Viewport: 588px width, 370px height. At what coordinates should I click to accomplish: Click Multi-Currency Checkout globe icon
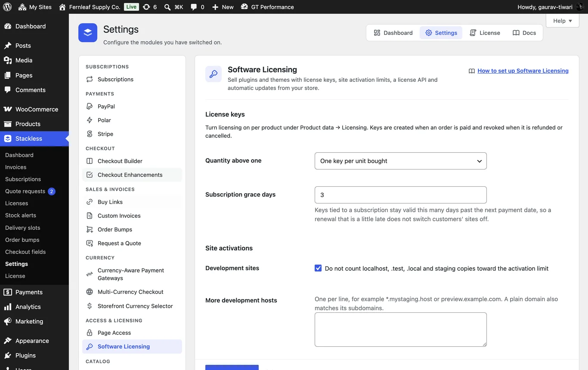pyautogui.click(x=90, y=292)
